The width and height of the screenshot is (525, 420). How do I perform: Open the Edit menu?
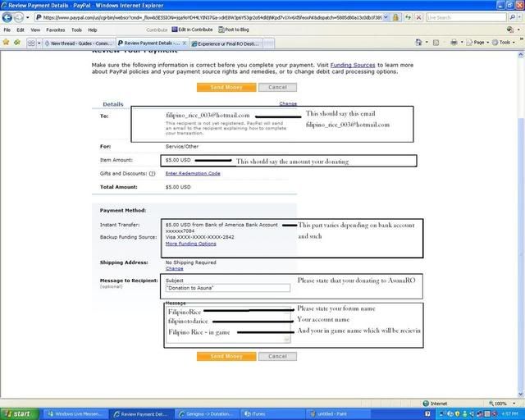(21, 30)
